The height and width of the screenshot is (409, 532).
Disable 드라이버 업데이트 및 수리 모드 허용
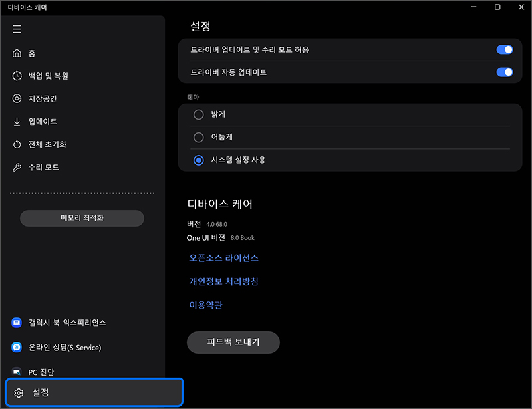tap(505, 49)
